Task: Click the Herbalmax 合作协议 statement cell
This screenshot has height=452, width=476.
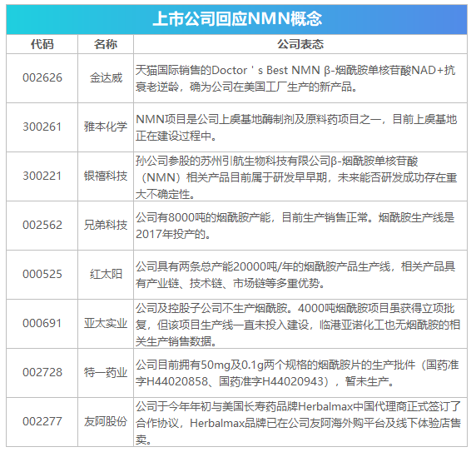Action: click(x=300, y=422)
